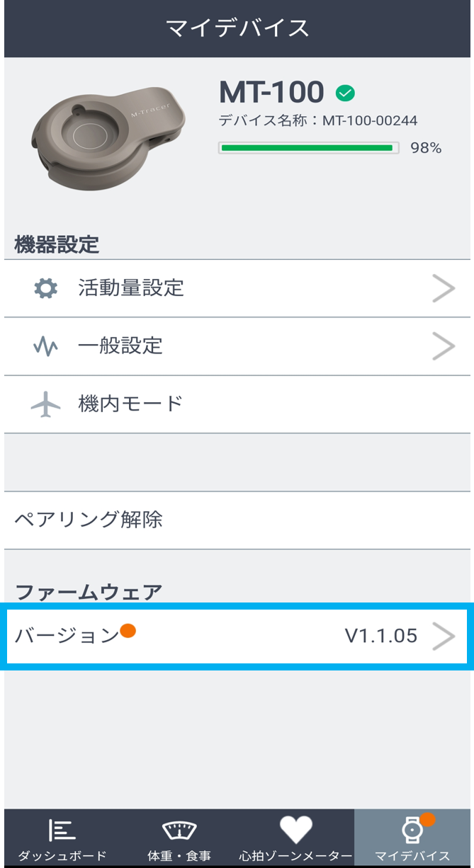The width and height of the screenshot is (474, 868).
Task: Expand 活動量設定 with its chevron arrow
Action: pyautogui.click(x=444, y=288)
